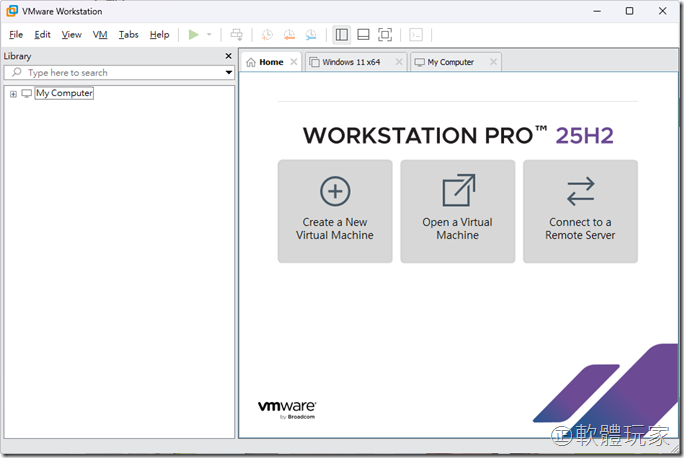Click Create a New Virtual Machine

coord(335,210)
